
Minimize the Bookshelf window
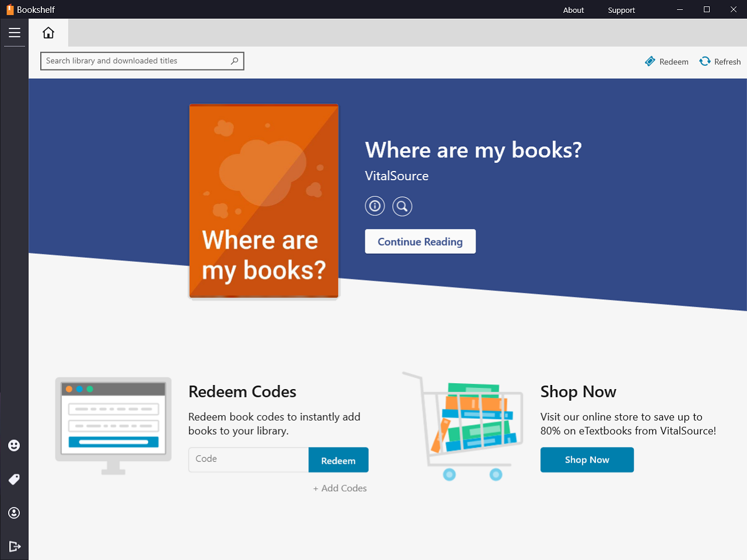(680, 9)
